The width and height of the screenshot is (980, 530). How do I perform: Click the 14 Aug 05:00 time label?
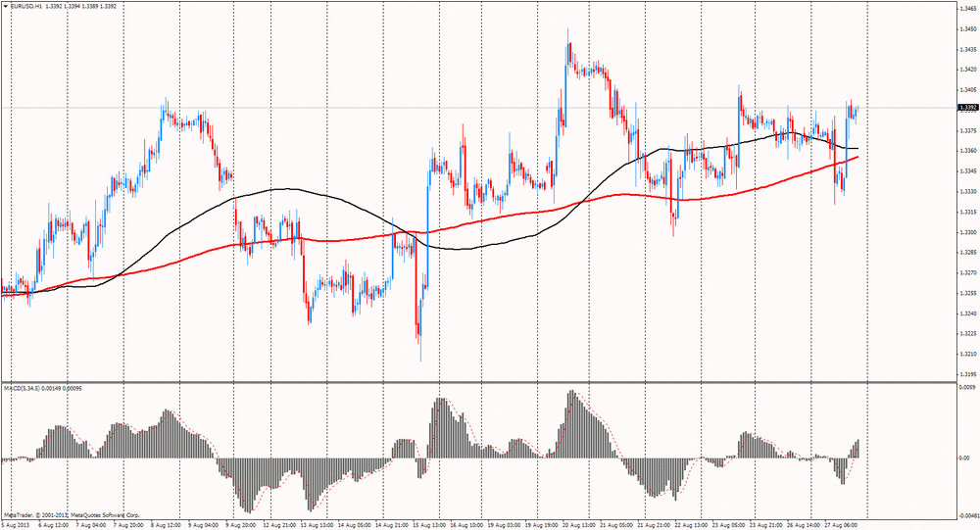tap(354, 526)
